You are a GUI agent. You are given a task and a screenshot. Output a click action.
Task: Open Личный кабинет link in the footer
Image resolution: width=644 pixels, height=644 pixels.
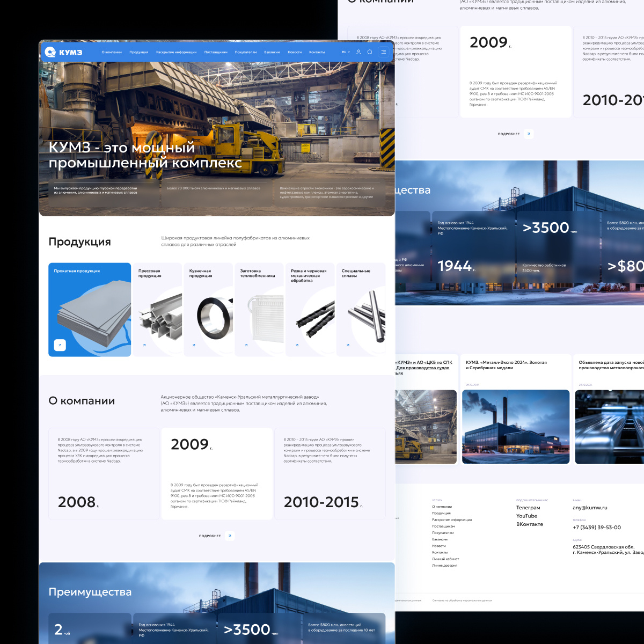coord(445,559)
